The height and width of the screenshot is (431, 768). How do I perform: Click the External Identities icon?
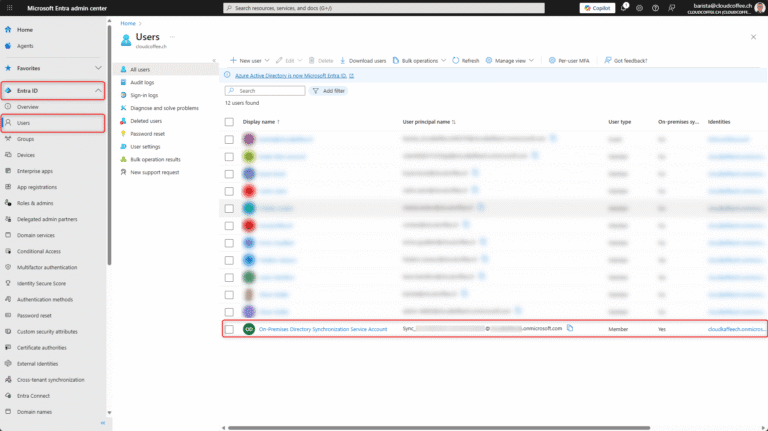(8, 363)
